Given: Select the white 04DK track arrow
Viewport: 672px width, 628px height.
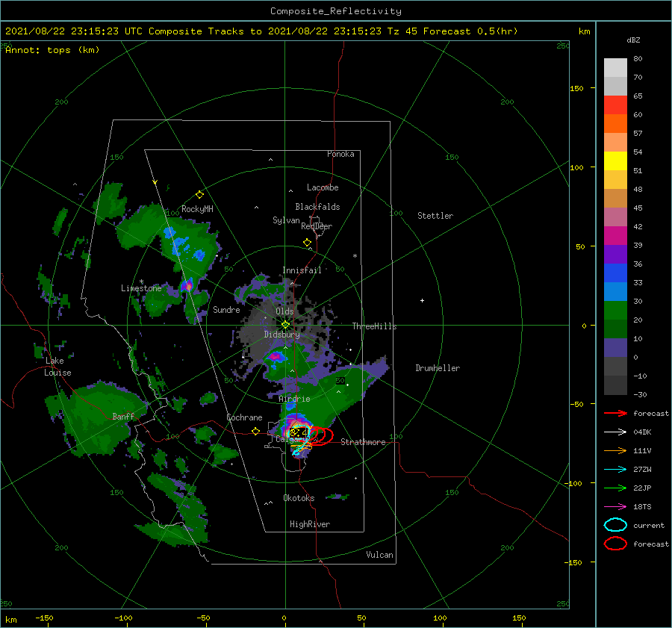Looking at the screenshot, I should [615, 432].
